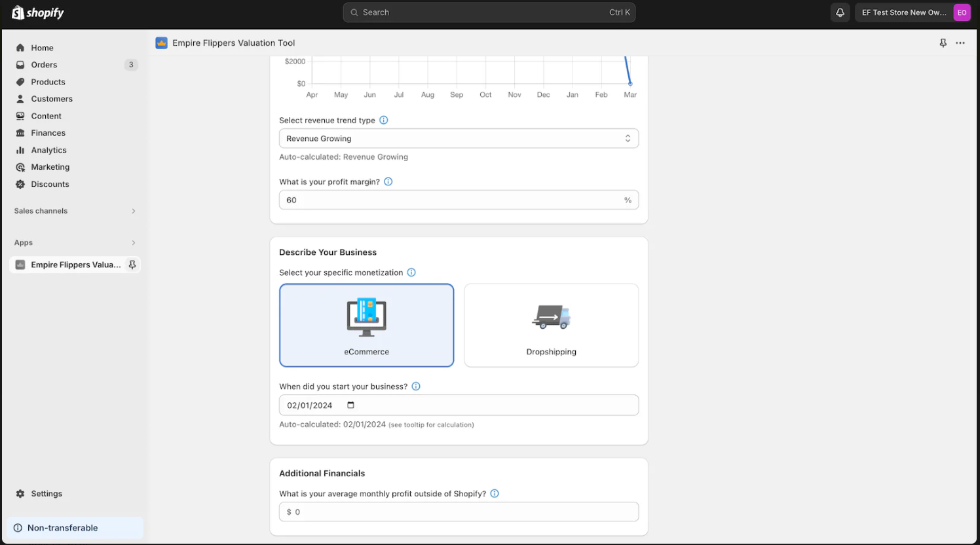Unpin the Empire Flippers app in sidebar
Screen dimensions: 980x545
[x=132, y=265]
